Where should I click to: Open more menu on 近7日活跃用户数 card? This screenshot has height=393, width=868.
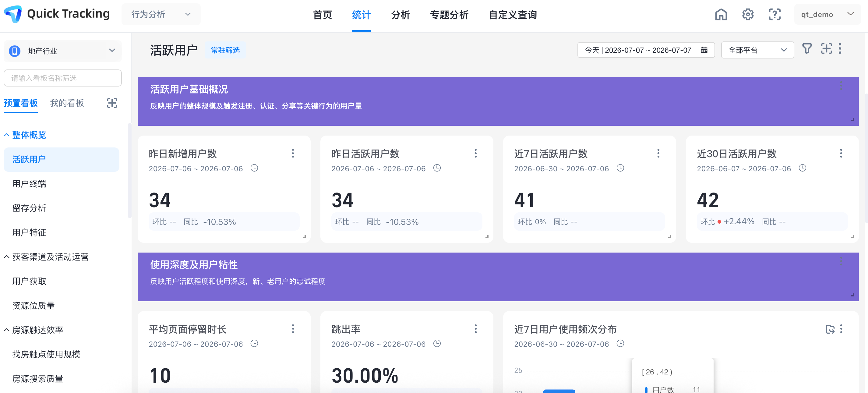click(658, 153)
